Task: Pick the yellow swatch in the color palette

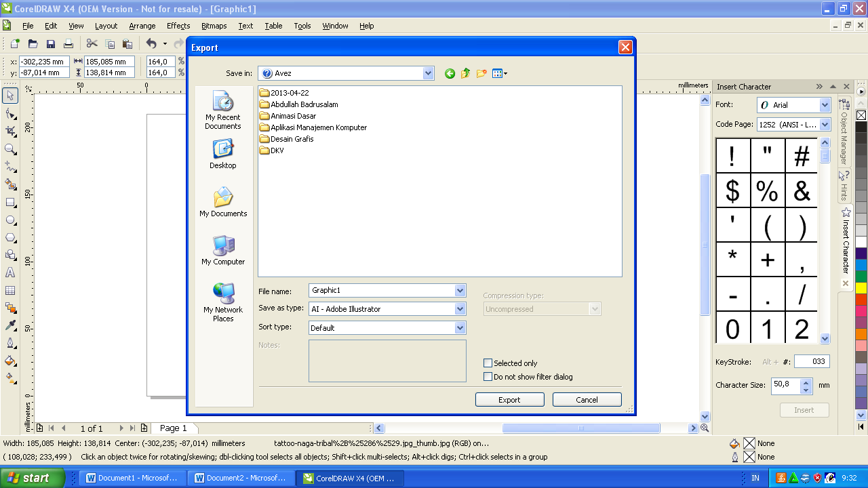Action: coord(861,288)
